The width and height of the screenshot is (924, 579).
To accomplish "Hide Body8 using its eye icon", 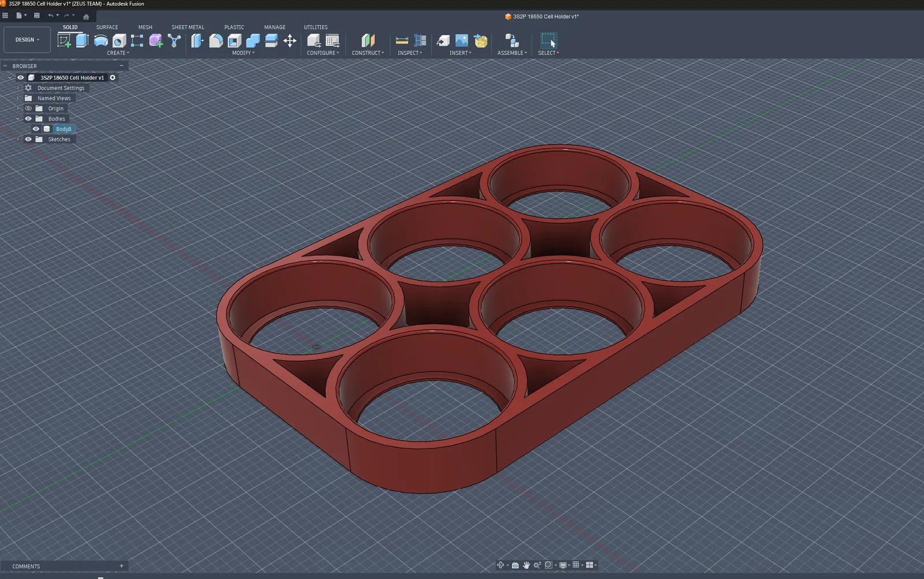I will coord(36,129).
